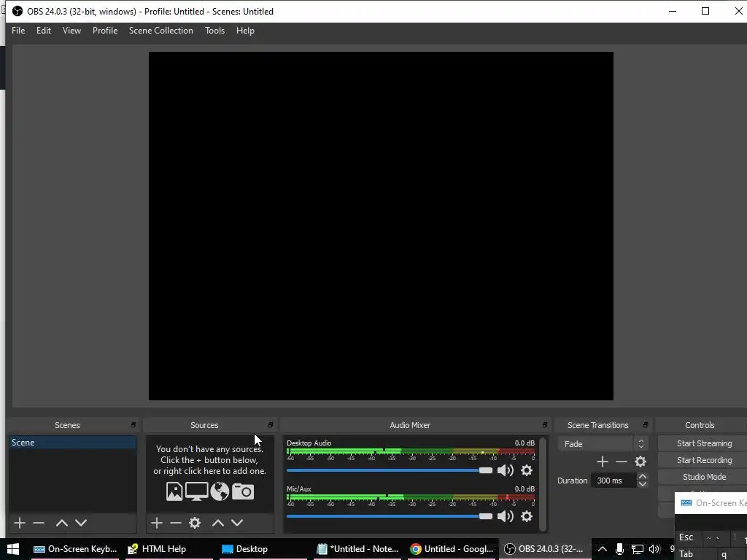Adjust the Mic/Aux volume slider
The width and height of the screenshot is (747, 560).
pyautogui.click(x=390, y=516)
